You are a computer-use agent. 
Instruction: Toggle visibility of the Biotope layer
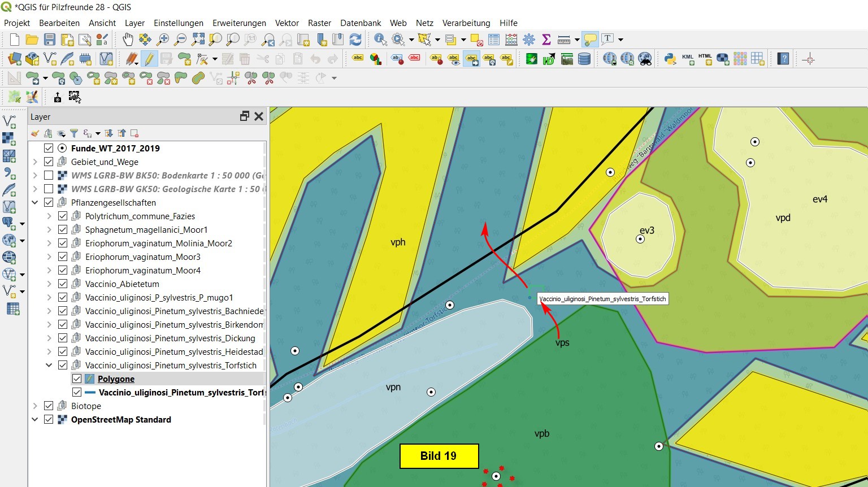pyautogui.click(x=49, y=406)
